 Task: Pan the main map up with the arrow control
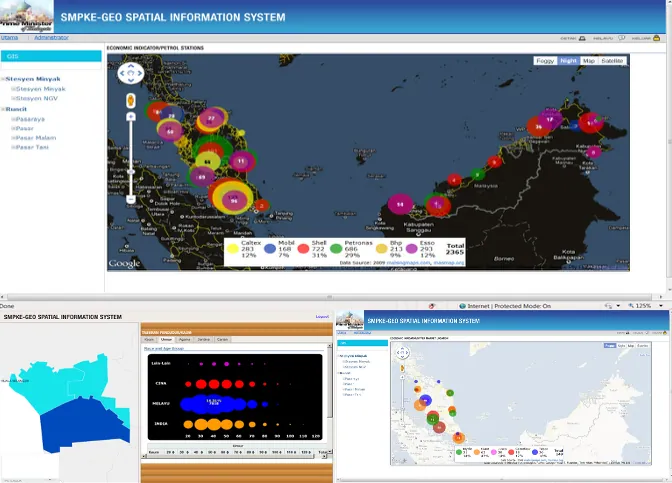[131, 66]
